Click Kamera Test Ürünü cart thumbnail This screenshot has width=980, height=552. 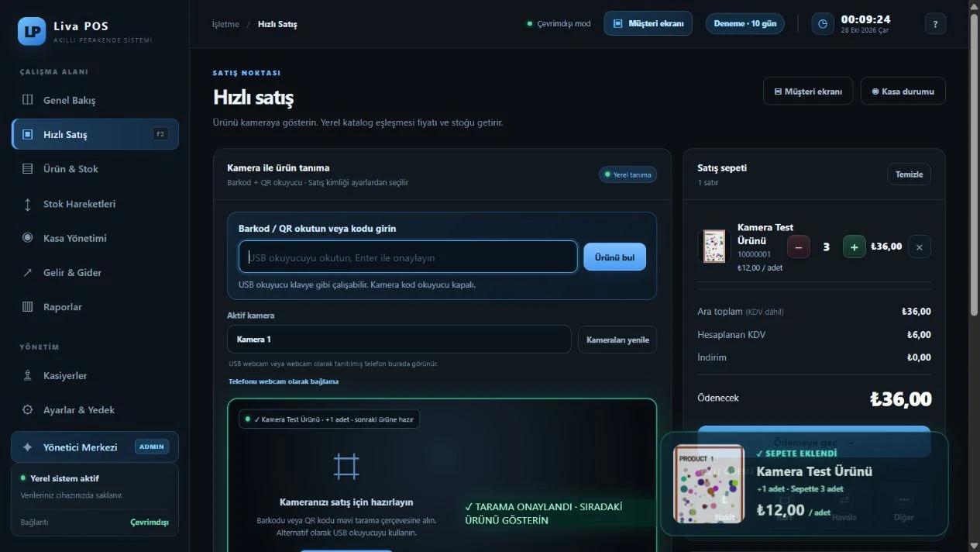click(714, 247)
